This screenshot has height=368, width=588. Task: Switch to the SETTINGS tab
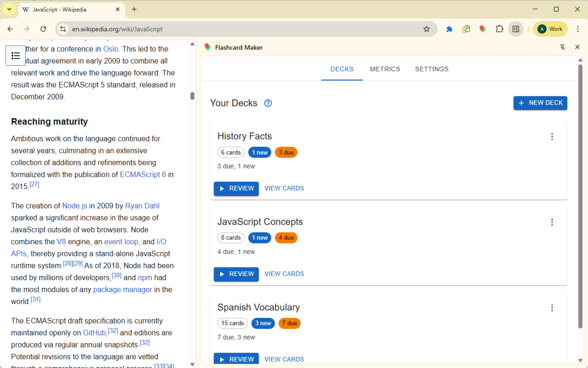[x=431, y=69]
